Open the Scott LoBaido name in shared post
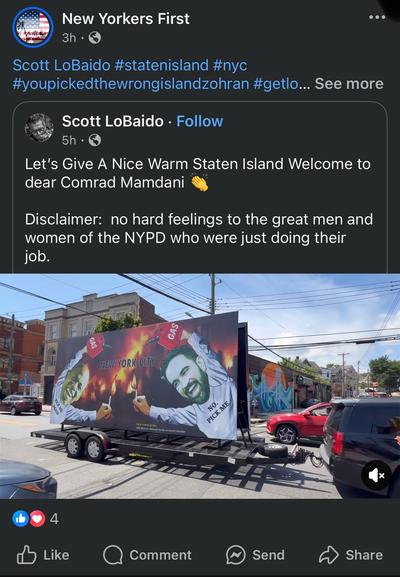 coord(113,121)
